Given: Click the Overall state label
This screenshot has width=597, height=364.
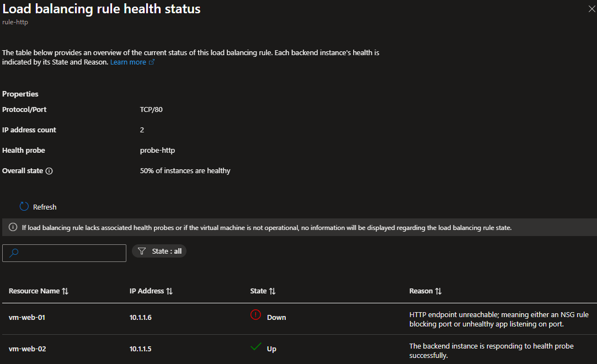Looking at the screenshot, I should 23,171.
